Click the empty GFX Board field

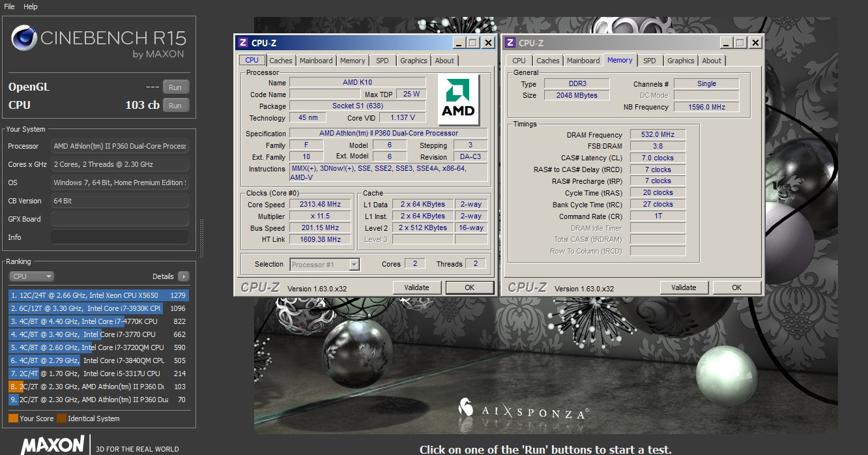coord(120,219)
